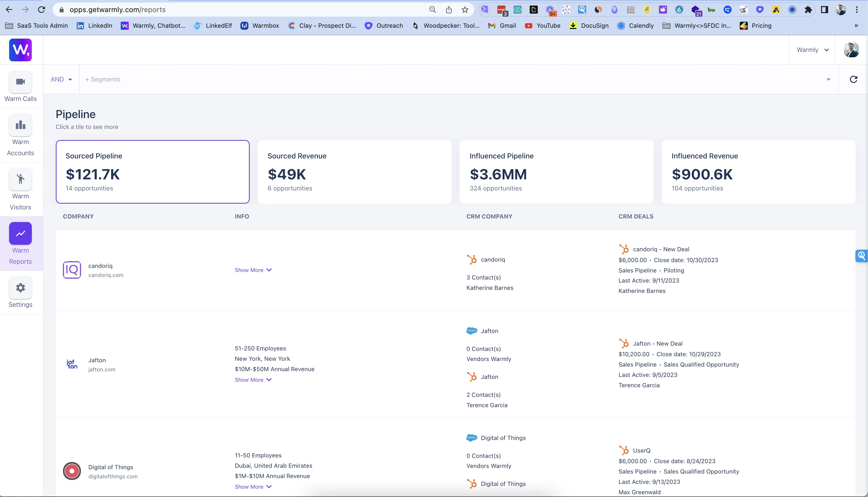Screen dimensions: 868x497
Task: Click jafton.com domain text
Action: click(x=102, y=369)
